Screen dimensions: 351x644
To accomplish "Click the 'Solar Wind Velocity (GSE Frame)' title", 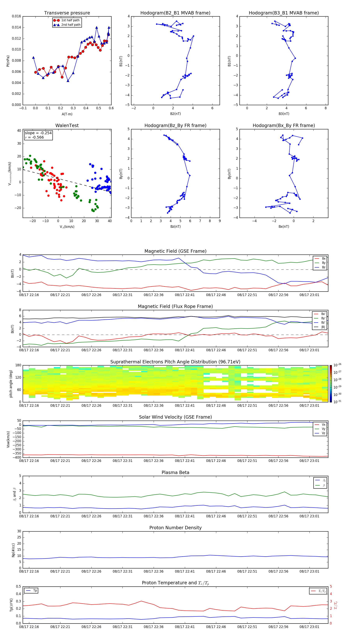I will coord(175,417).
